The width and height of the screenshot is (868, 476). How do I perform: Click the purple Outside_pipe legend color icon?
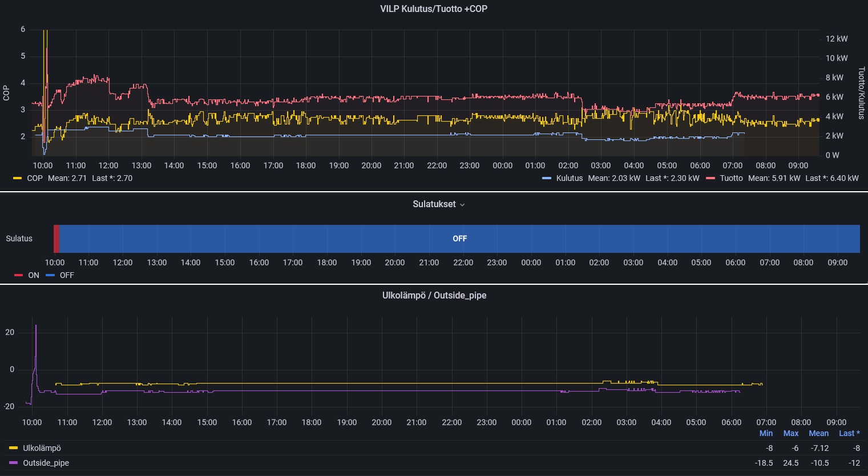[x=14, y=463]
